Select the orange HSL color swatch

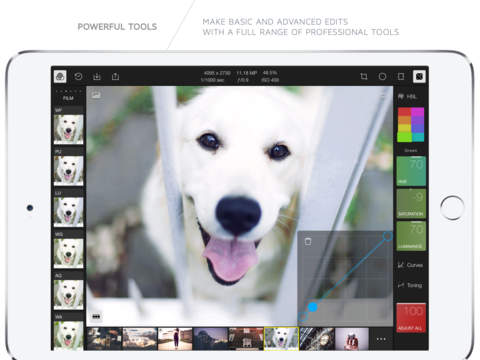point(404,120)
